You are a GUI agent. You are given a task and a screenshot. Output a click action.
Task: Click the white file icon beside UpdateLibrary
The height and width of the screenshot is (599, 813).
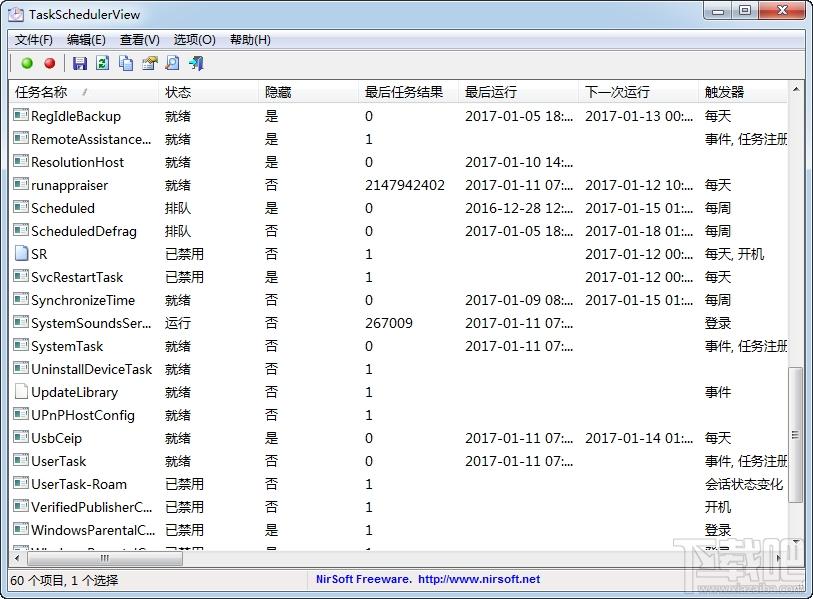click(21, 391)
